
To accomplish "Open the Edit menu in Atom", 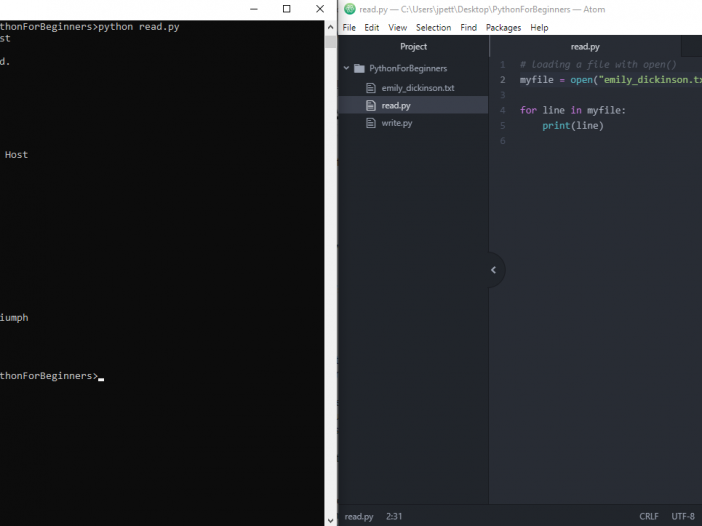I will [x=372, y=28].
